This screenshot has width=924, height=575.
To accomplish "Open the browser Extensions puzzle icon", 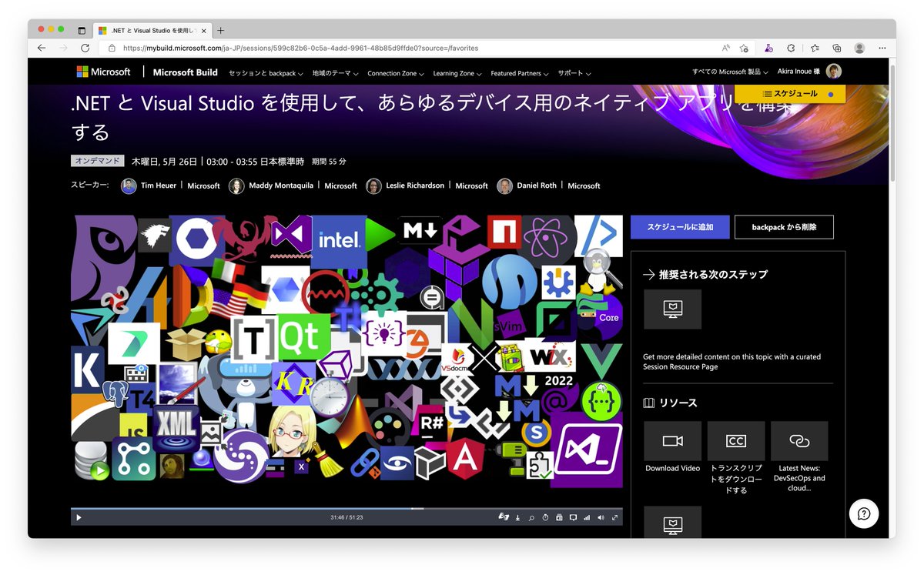I will pyautogui.click(x=789, y=48).
